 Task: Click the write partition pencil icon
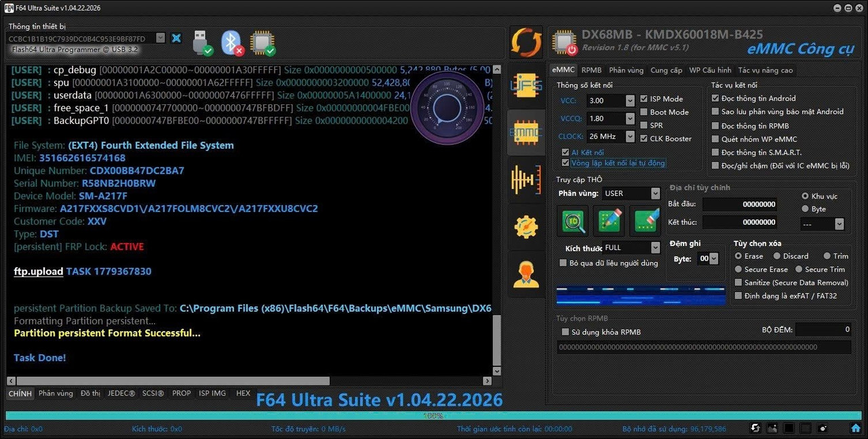pyautogui.click(x=608, y=221)
